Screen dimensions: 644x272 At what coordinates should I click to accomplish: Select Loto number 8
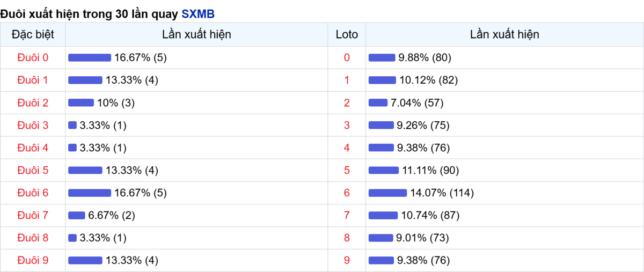tap(347, 238)
